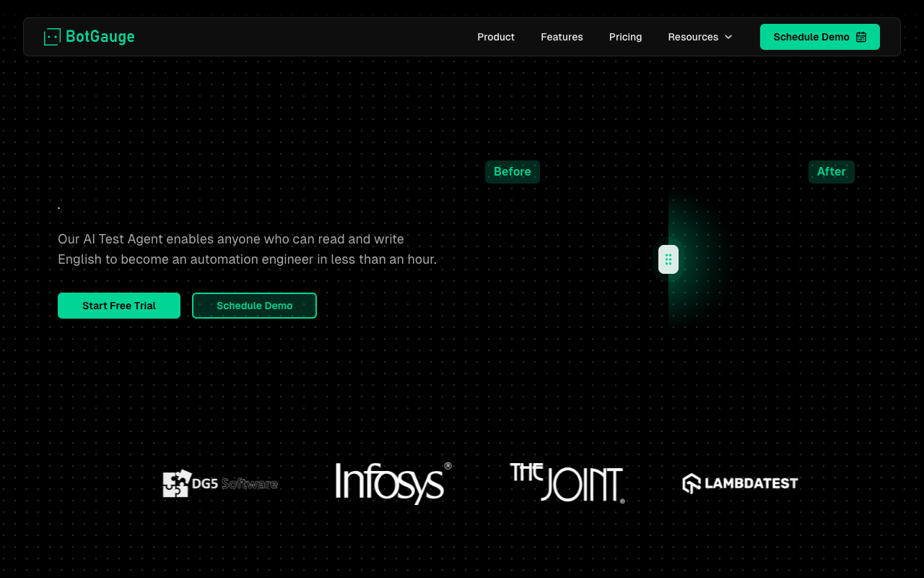The image size is (924, 578).
Task: Click the calendar icon on Schedule Demo
Action: tap(861, 37)
